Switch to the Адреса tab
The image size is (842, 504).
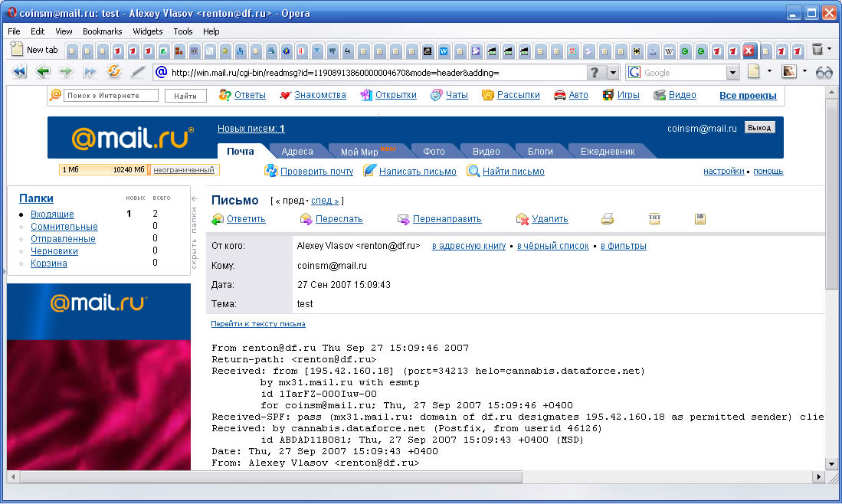tap(297, 151)
